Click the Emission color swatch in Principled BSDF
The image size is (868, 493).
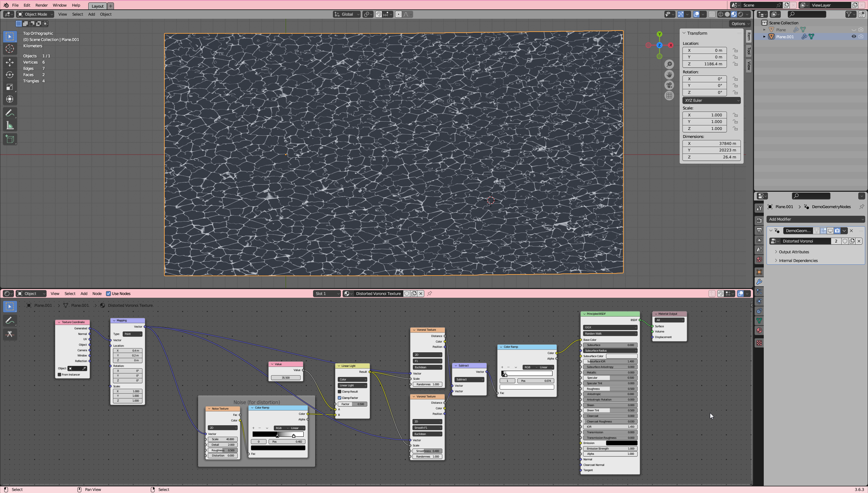621,443
